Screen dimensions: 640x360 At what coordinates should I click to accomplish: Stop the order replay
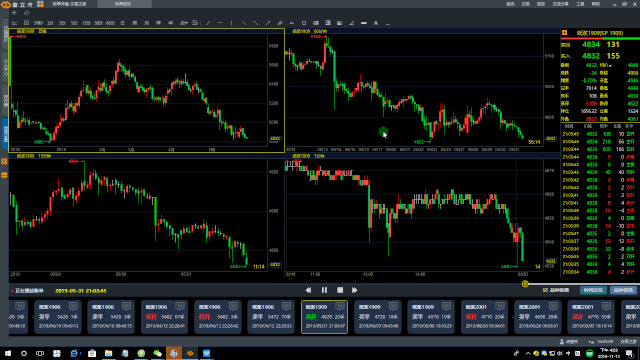[340, 290]
